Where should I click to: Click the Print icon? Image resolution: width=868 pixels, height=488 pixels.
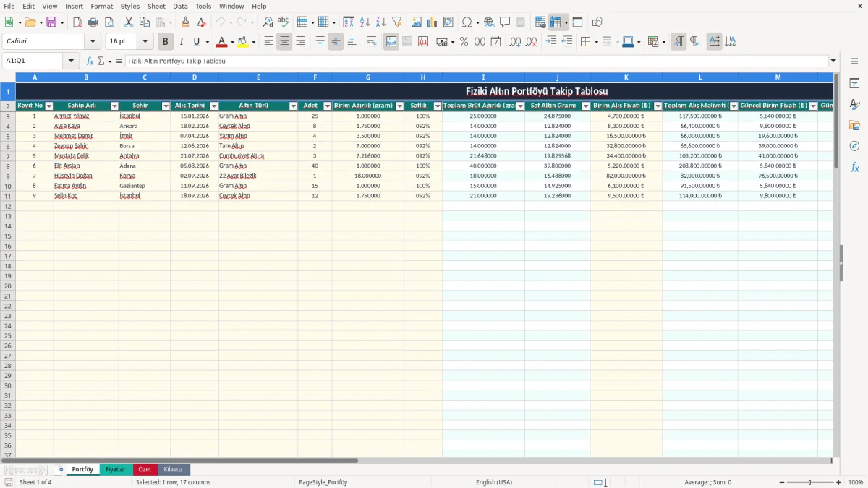click(x=93, y=22)
